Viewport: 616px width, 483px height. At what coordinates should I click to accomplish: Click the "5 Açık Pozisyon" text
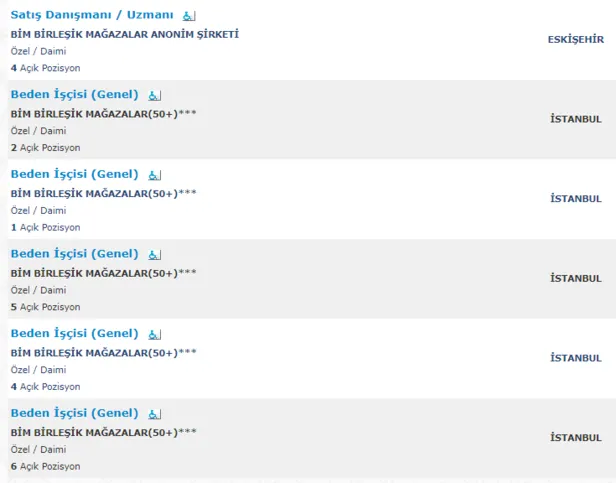pyautogui.click(x=45, y=307)
